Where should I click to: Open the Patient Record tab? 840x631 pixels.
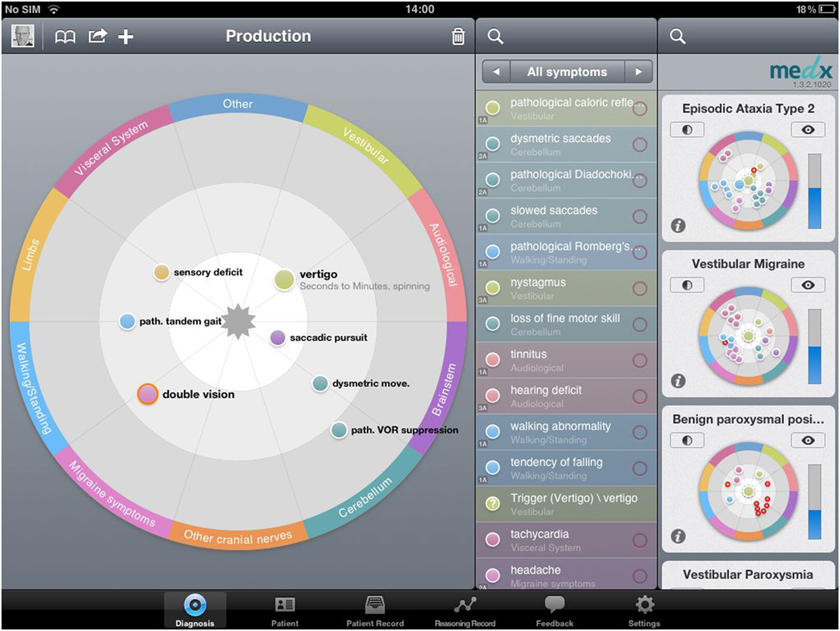tap(375, 610)
